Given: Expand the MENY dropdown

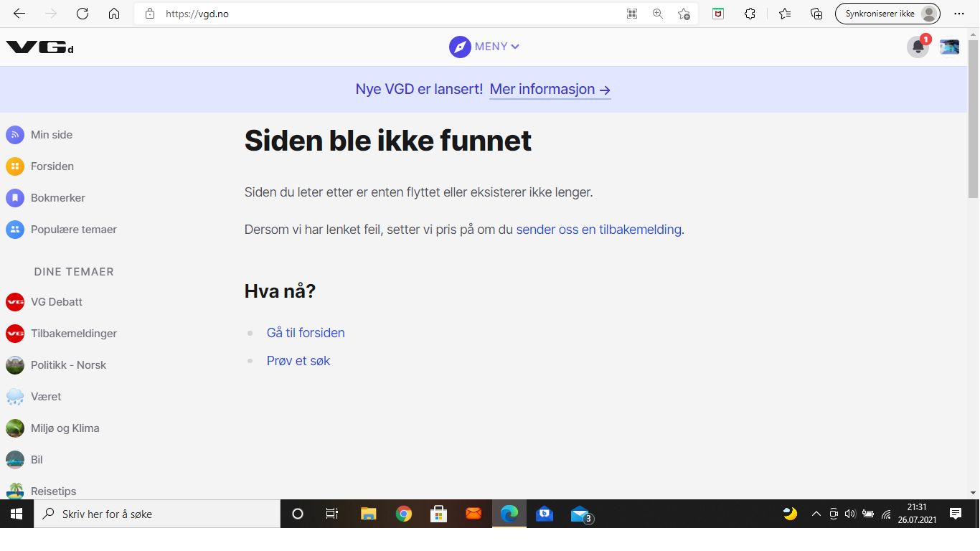Looking at the screenshot, I should pos(484,47).
